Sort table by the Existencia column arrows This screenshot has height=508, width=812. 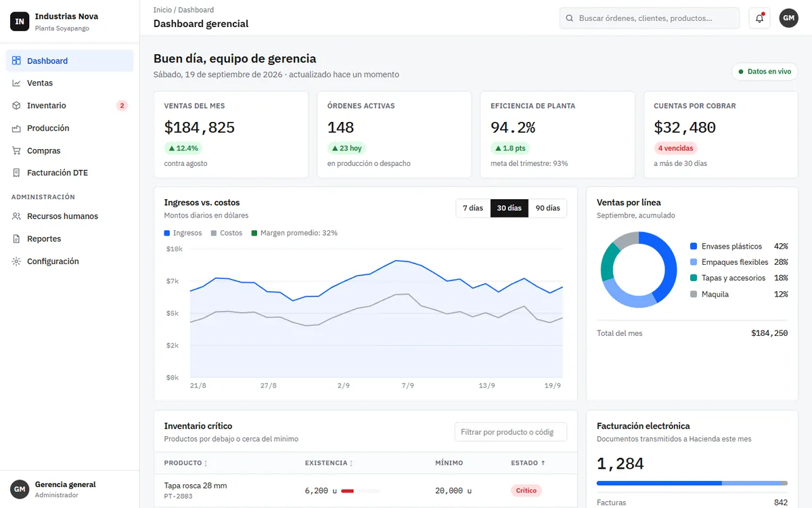[x=351, y=463]
